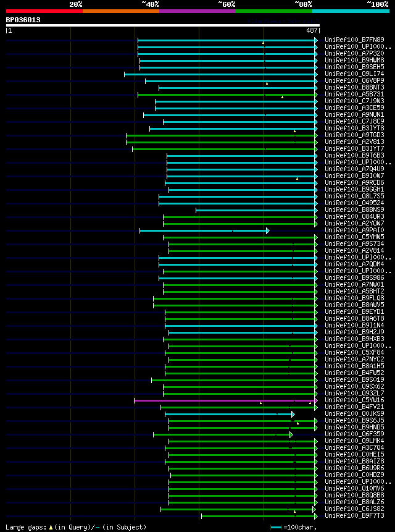Screen dimensions: 395x532
Task: Open hit UniRef100_B3IYT8
Action: (x=354, y=129)
